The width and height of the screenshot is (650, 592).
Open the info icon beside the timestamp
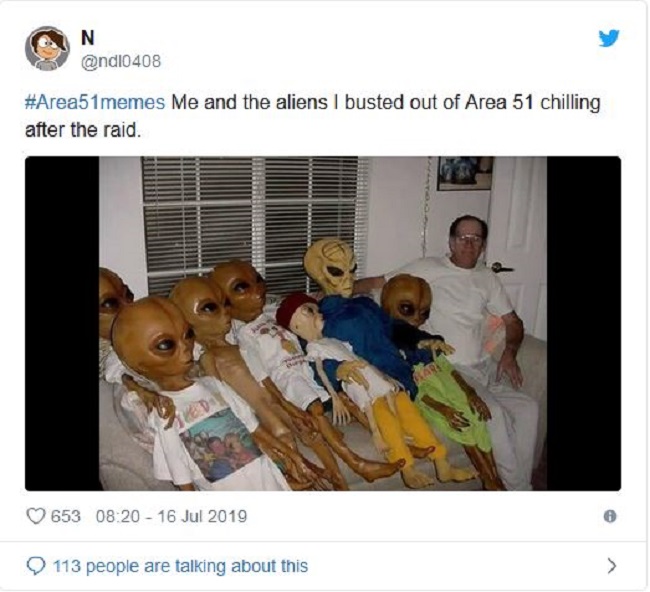click(x=609, y=516)
